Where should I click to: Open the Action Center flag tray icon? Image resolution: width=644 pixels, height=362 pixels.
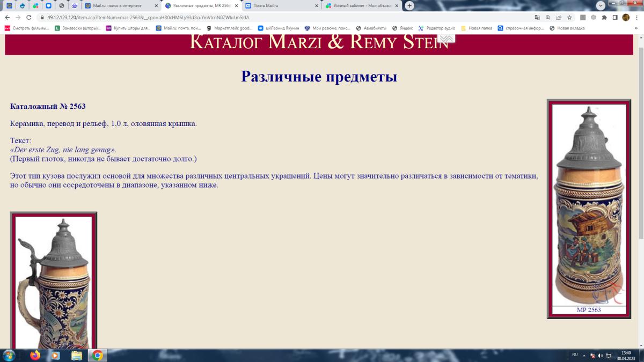coord(592,356)
